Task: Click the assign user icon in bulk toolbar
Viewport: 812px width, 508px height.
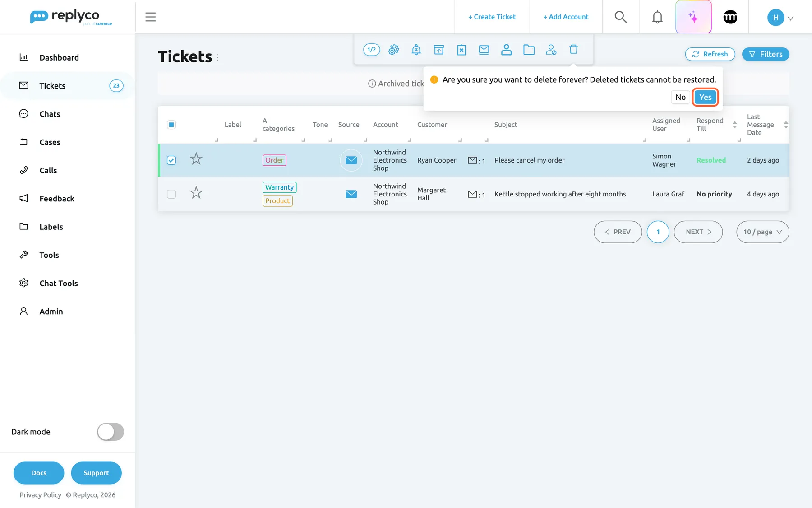Action: [x=507, y=50]
